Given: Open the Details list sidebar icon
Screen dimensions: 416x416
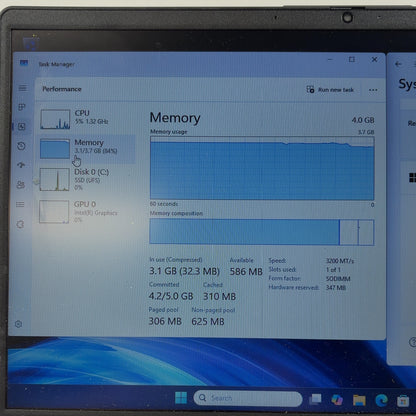Looking at the screenshot, I should pos(20,204).
